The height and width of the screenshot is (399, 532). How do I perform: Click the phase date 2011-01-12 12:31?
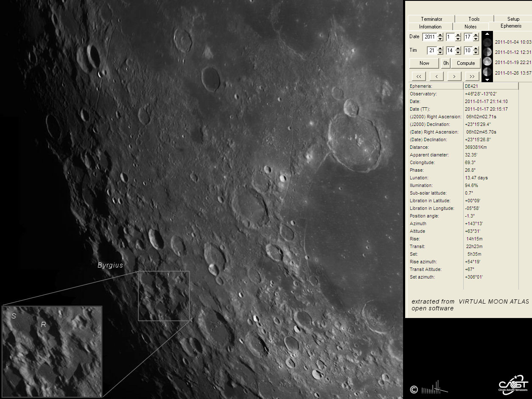[513, 52]
